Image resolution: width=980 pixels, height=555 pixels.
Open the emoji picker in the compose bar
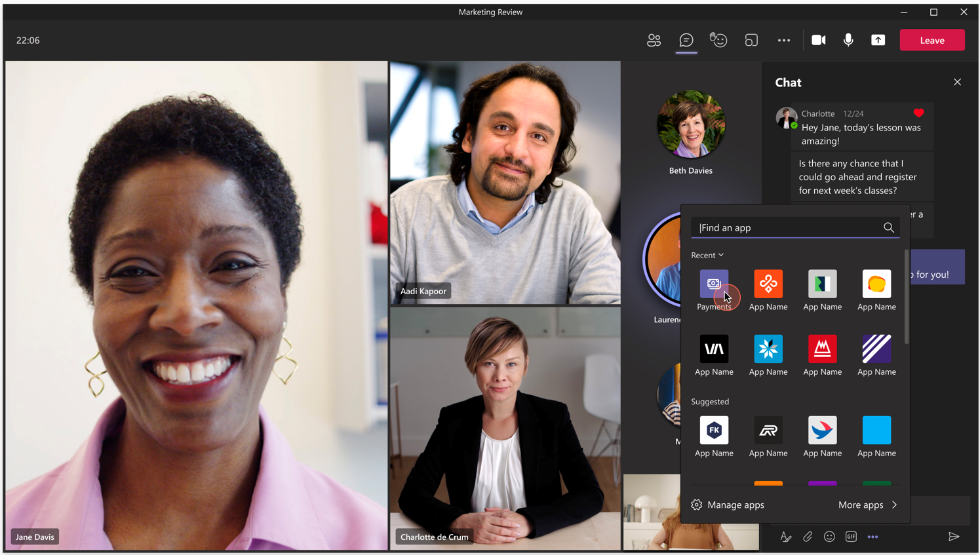click(x=829, y=537)
